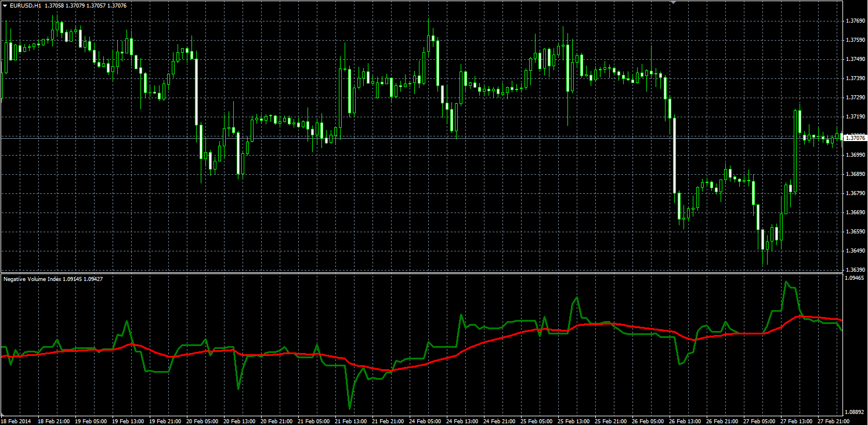Viewport: 868px width, 425px height.
Task: Select the 1.36490 price axis label
Action: click(x=855, y=251)
